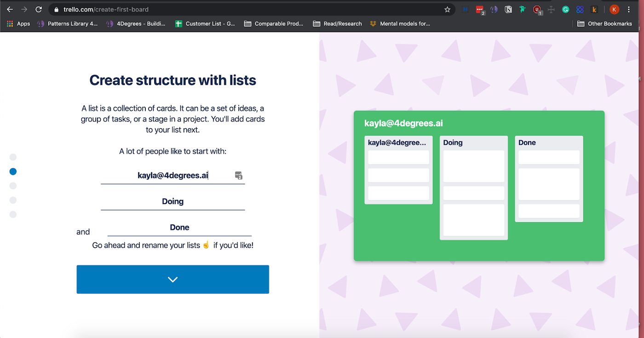Expand the Read/Research bookmark folder

point(337,23)
